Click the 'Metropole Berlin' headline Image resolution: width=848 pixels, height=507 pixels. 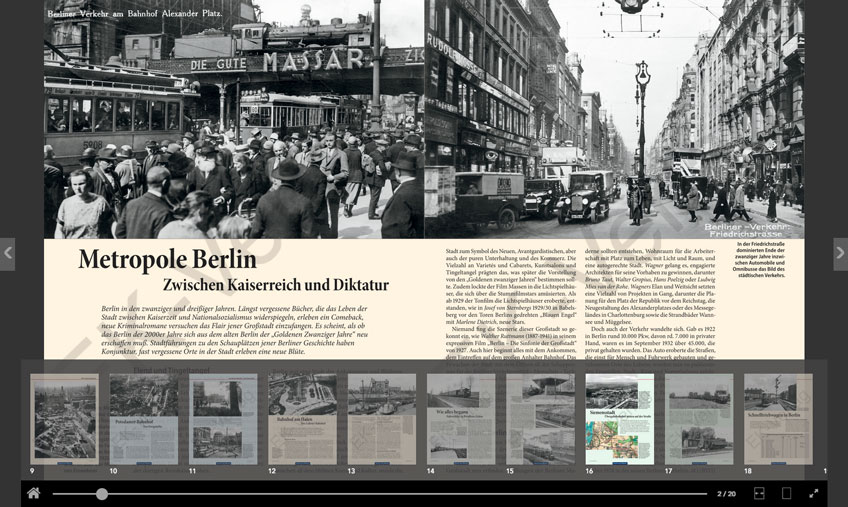point(167,260)
